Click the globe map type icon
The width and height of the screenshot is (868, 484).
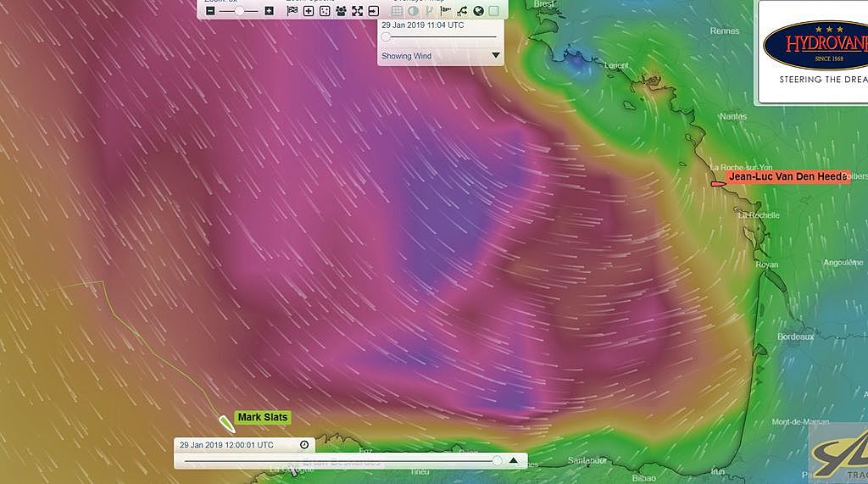tap(478, 10)
